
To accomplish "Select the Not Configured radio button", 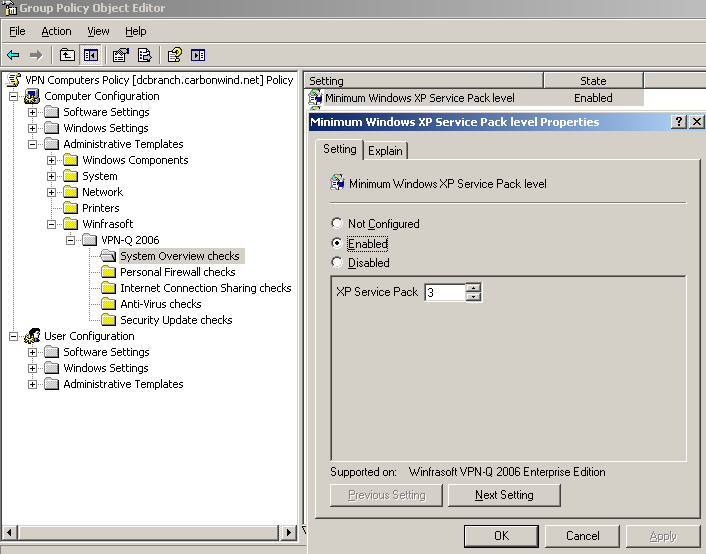I will click(x=337, y=223).
